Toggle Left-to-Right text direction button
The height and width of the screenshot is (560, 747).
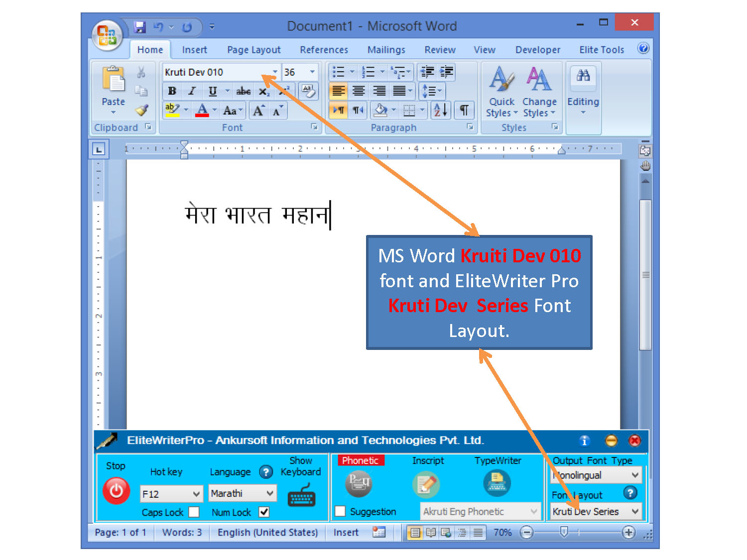(339, 110)
